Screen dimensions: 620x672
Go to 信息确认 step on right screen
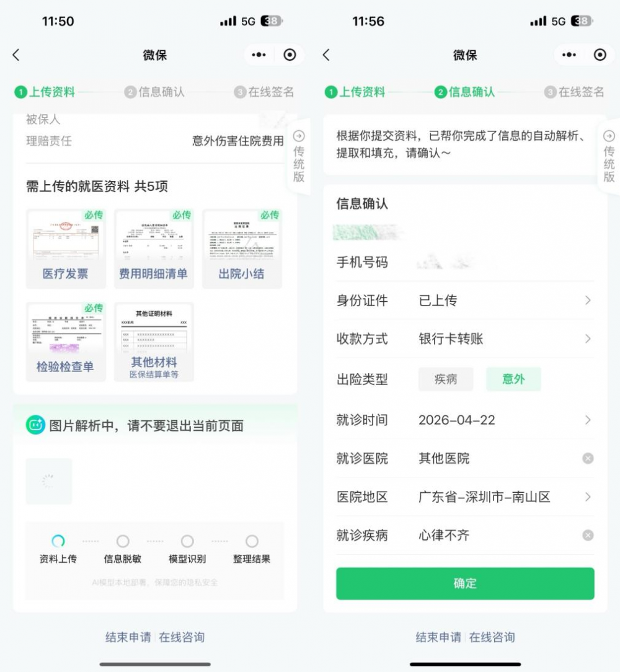(464, 92)
